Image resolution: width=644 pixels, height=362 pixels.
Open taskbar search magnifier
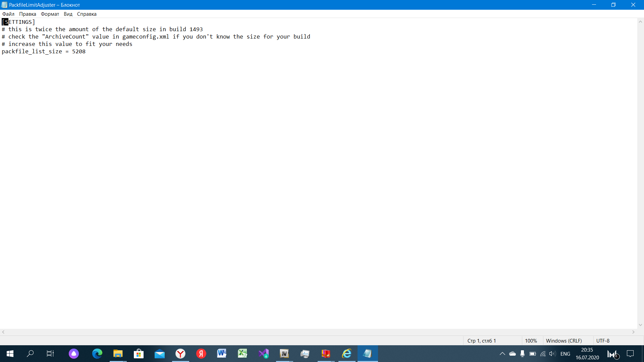click(30, 354)
